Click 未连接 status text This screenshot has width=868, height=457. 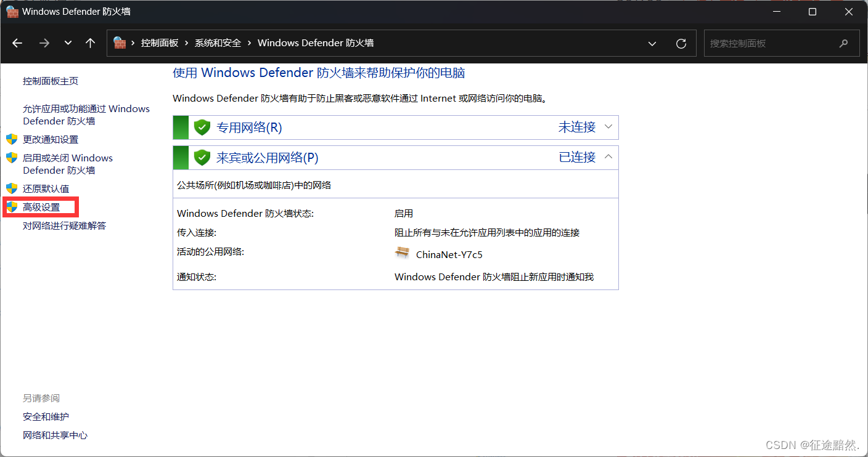coord(577,127)
